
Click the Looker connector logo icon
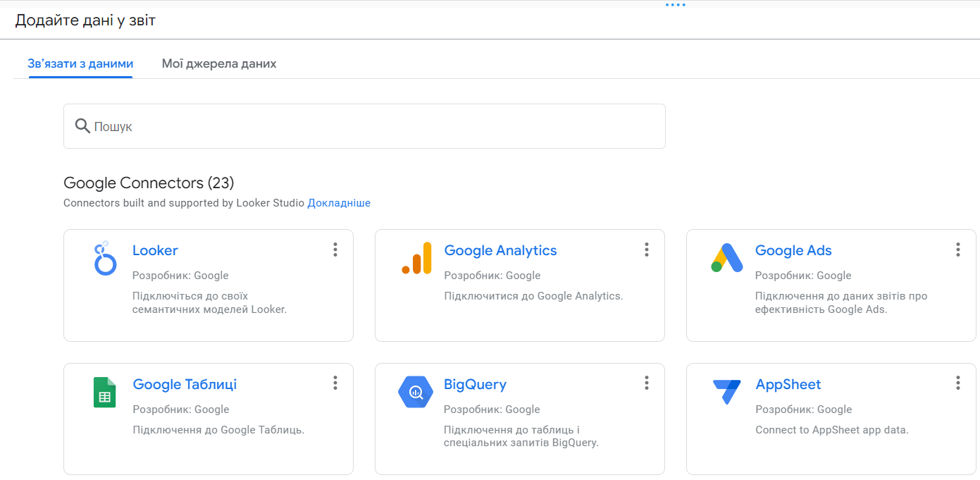point(105,258)
